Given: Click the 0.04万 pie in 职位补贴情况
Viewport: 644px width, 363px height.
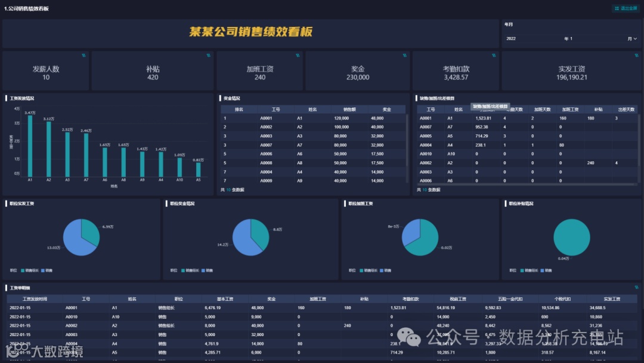Looking at the screenshot, I should click(571, 237).
